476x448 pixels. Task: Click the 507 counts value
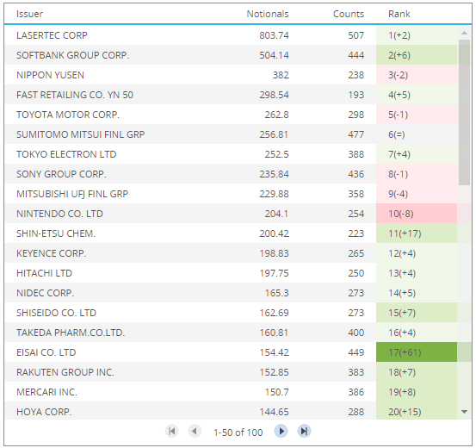(x=355, y=35)
